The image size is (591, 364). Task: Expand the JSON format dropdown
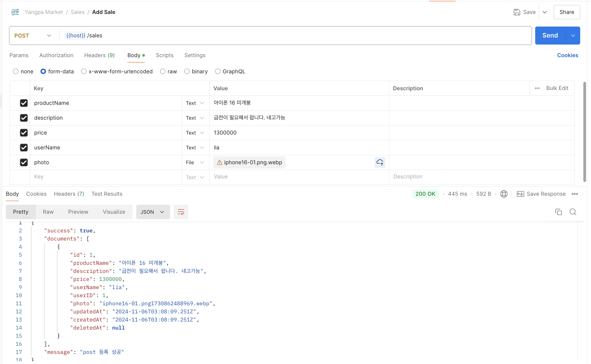point(153,212)
